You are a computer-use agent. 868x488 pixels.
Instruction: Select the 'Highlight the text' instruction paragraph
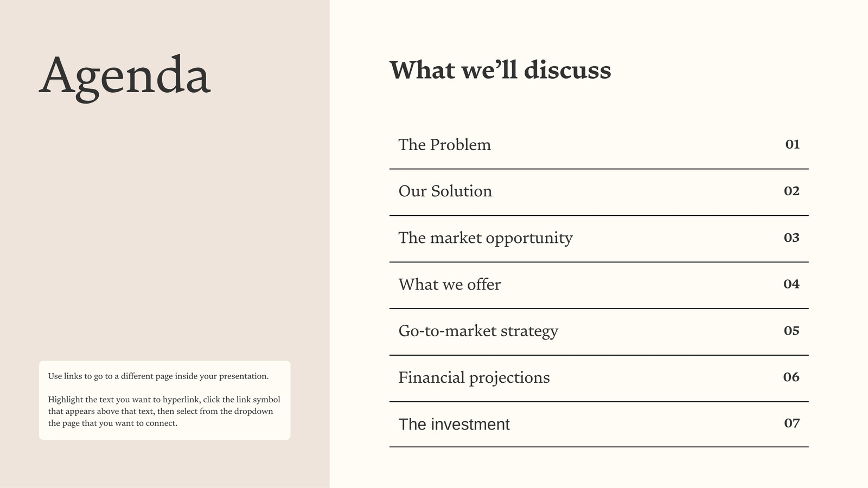click(x=164, y=412)
